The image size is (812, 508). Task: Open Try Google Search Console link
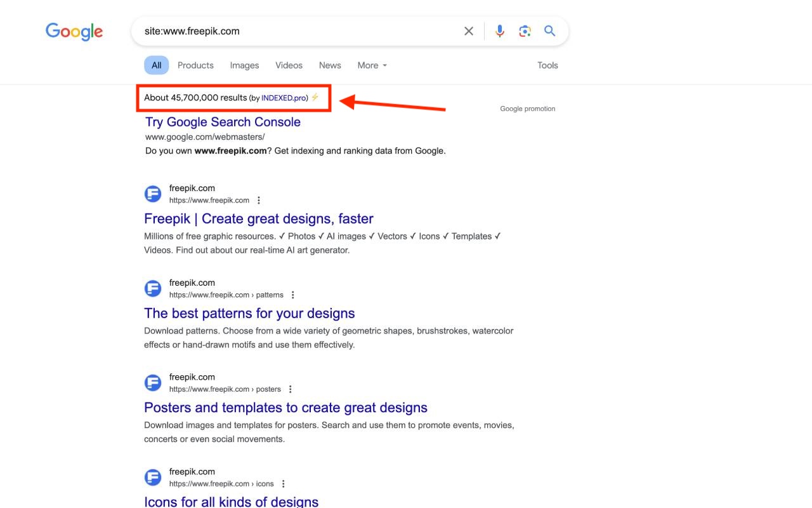(223, 122)
